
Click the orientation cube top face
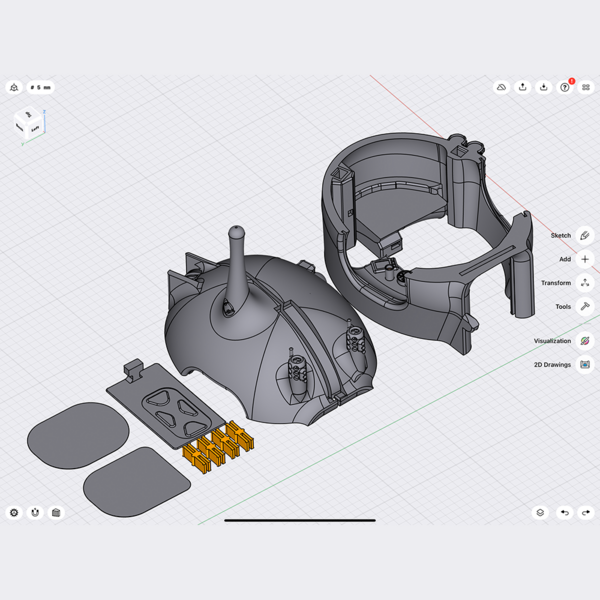coord(28,114)
